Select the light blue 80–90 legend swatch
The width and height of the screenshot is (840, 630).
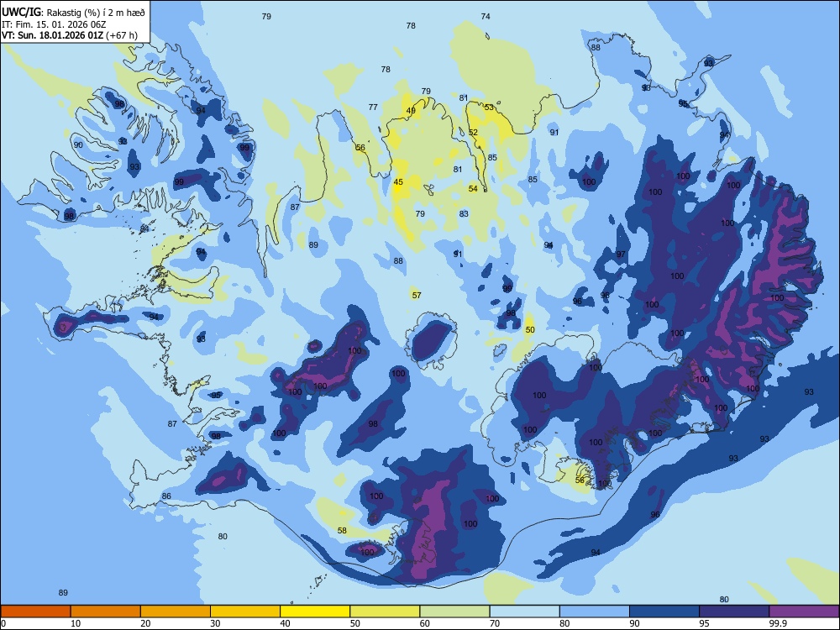point(595,612)
